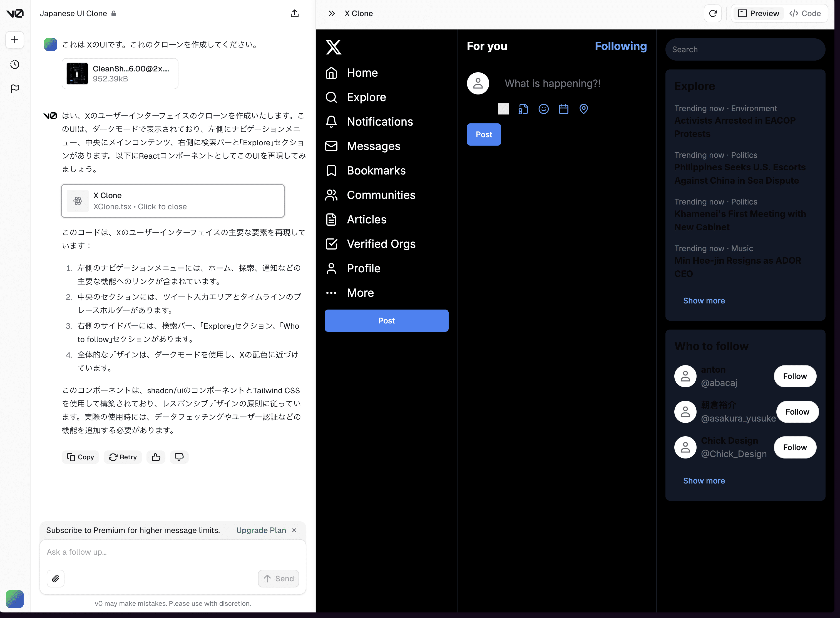
Task: Refresh the X Clone preview
Action: pyautogui.click(x=712, y=13)
